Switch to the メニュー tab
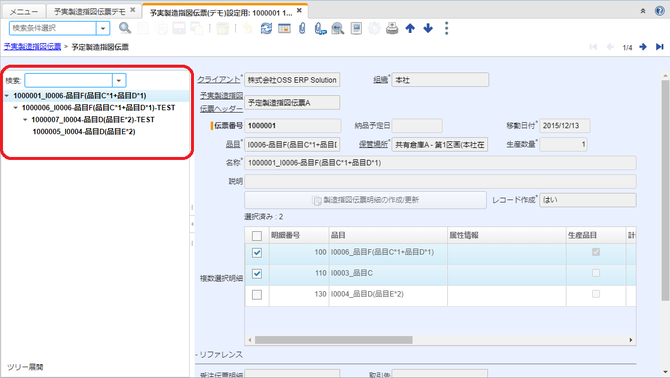 coord(24,12)
